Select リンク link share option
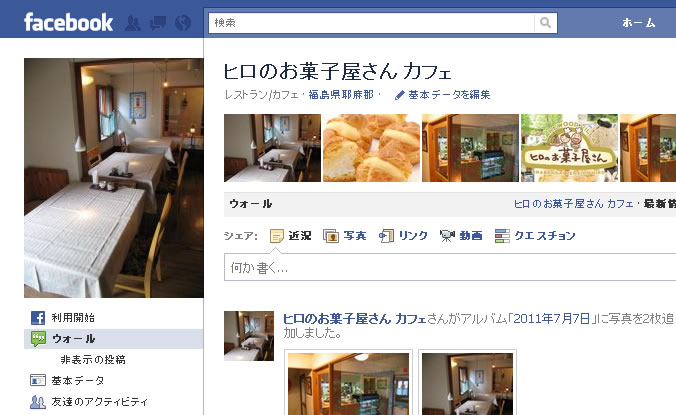The height and width of the screenshot is (415, 676). 403,236
